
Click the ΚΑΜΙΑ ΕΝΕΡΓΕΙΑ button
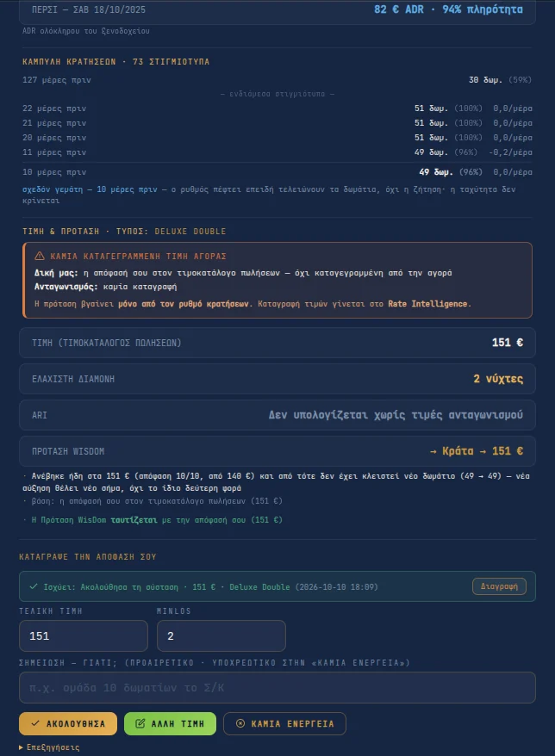[284, 723]
